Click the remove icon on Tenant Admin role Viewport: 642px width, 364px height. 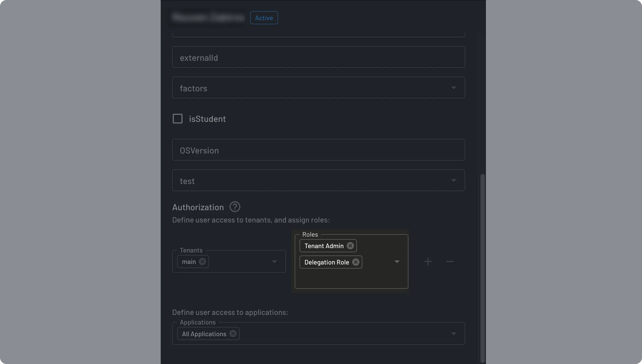point(350,245)
